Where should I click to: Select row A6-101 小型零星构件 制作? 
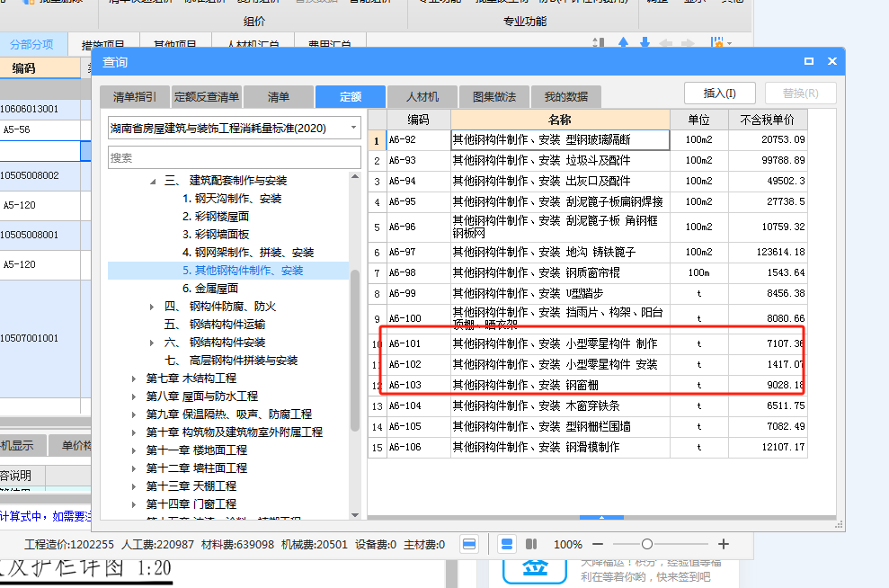point(588,344)
